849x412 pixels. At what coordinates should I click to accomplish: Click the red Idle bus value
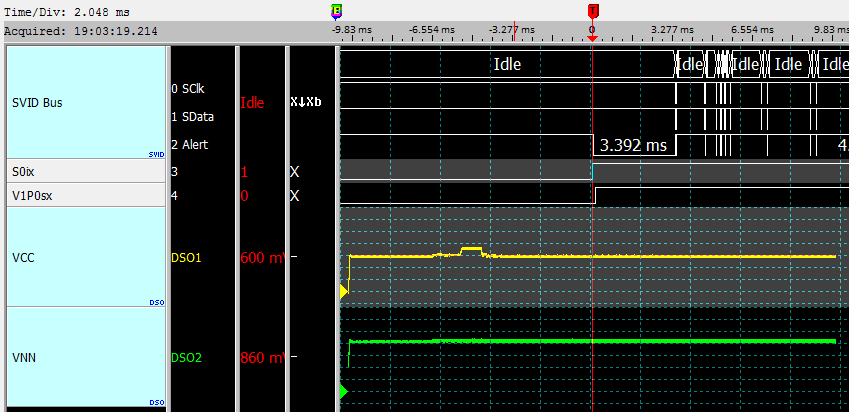[252, 103]
